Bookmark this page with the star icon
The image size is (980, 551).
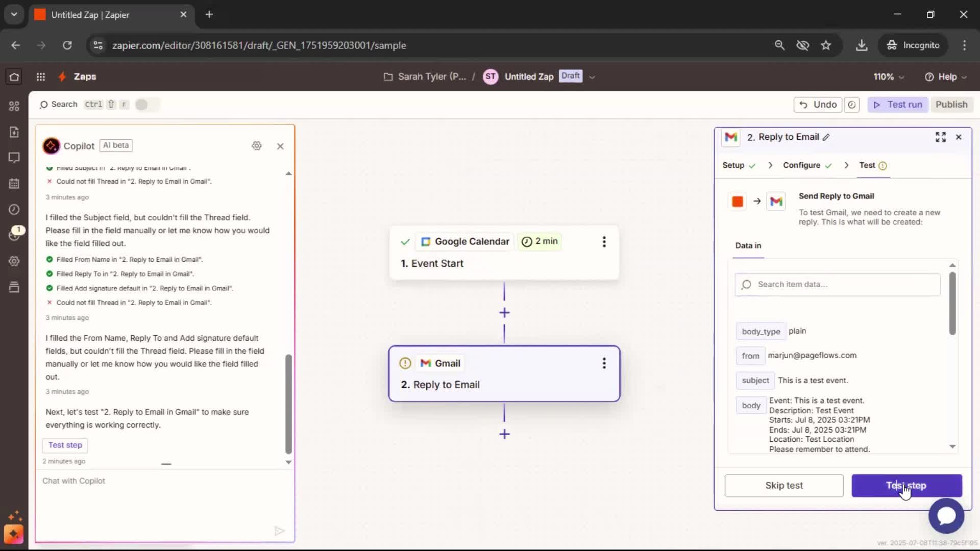[x=826, y=45]
